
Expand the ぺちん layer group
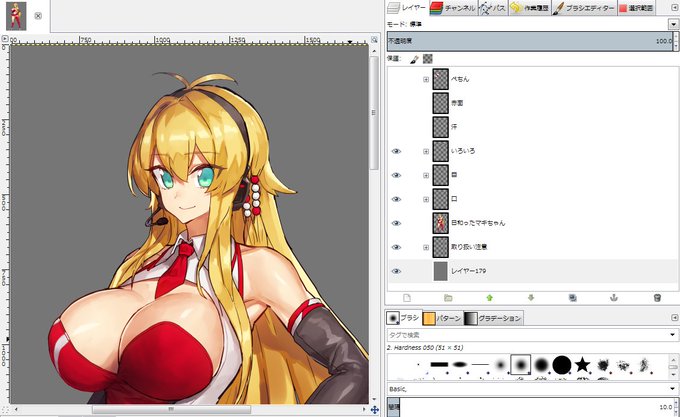(x=426, y=79)
